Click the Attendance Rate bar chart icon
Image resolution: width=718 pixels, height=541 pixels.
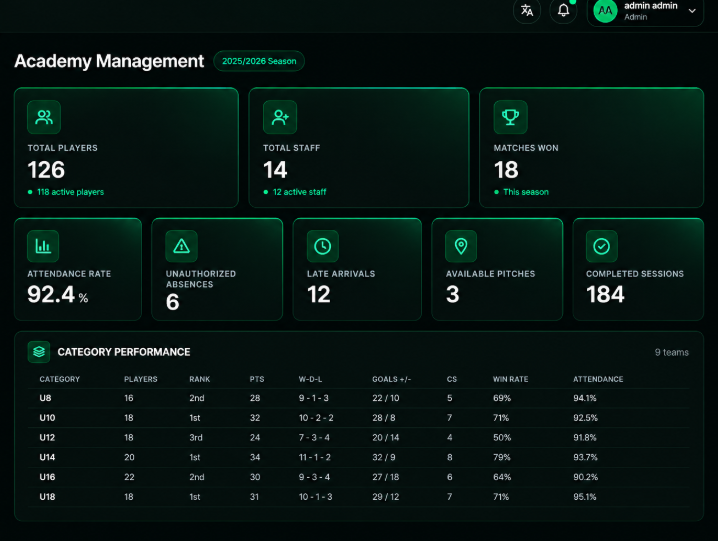[43, 246]
